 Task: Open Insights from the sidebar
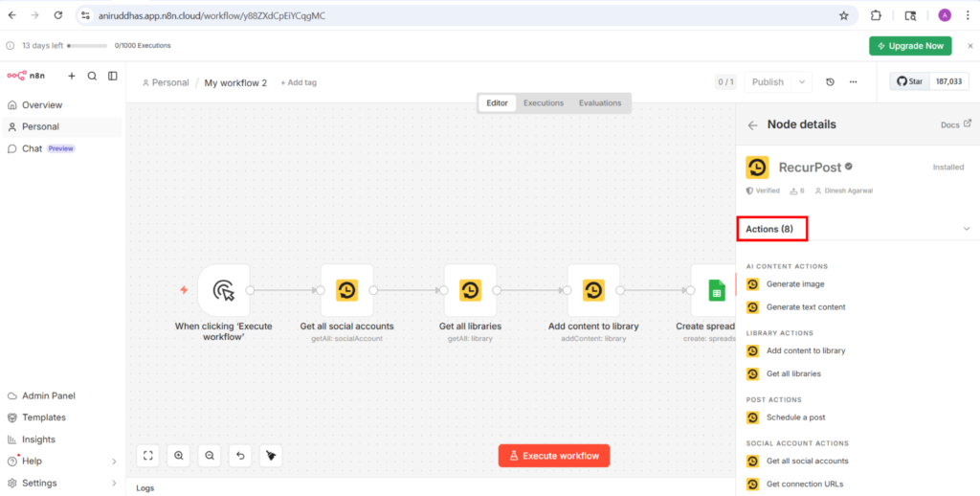[62, 440]
